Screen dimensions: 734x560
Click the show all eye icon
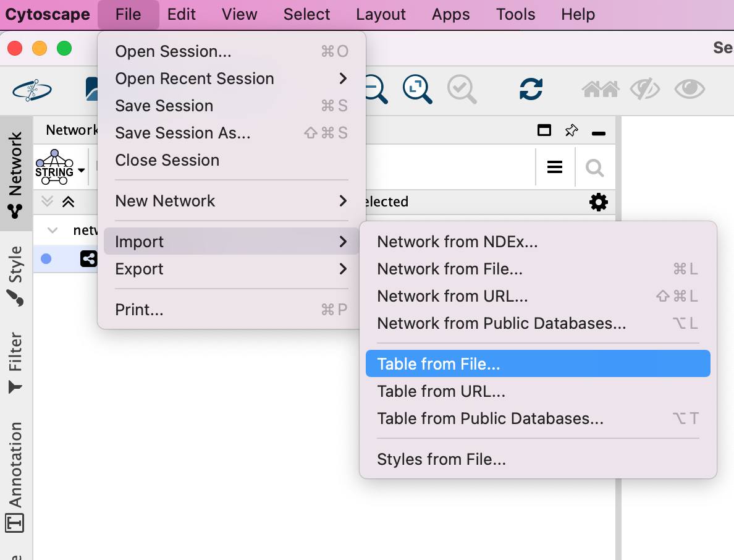click(x=690, y=90)
